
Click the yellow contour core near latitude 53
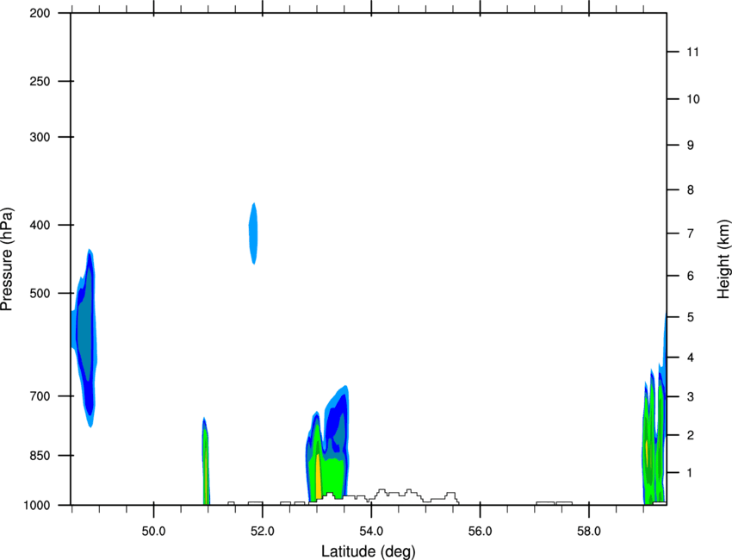319,477
